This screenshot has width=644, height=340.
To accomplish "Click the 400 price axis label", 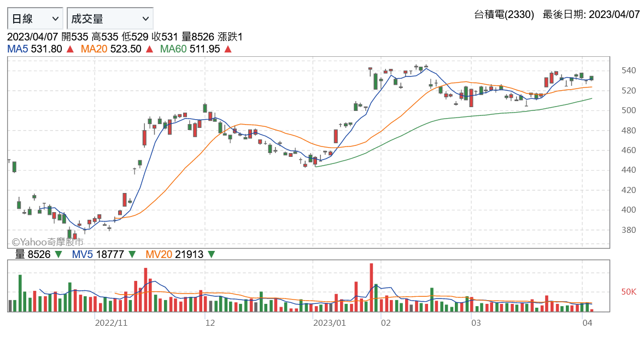I will [628, 210].
